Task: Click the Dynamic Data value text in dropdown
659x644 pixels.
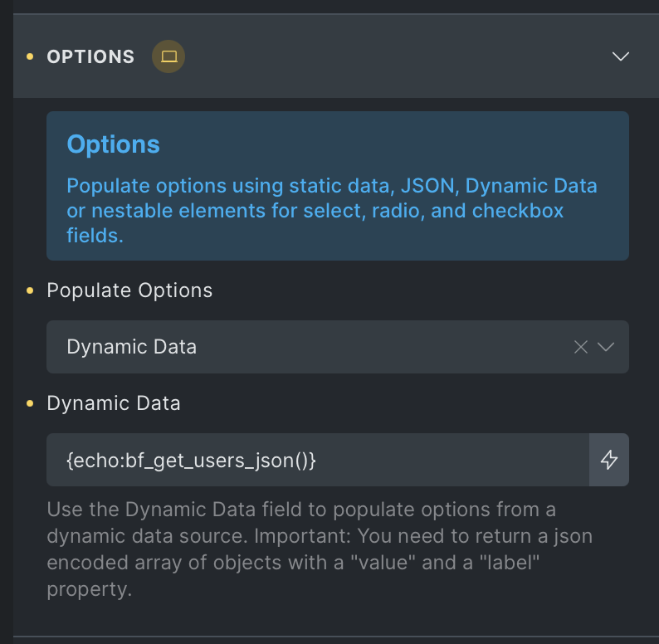Action: click(x=131, y=347)
